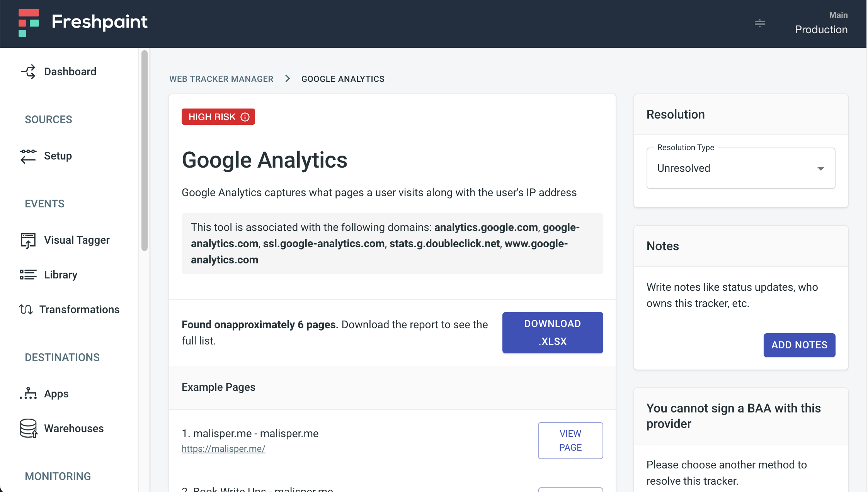Download the .XLSX report
Viewport: 868px width, 492px height.
pyautogui.click(x=552, y=333)
